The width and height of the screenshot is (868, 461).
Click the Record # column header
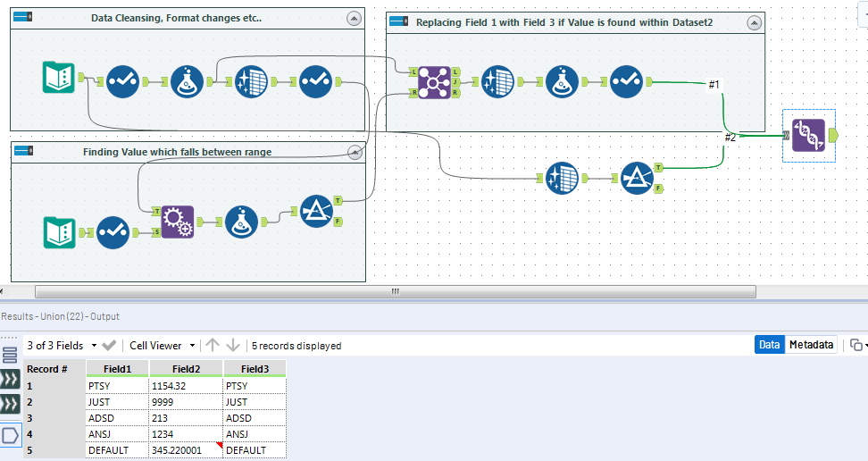pos(54,368)
